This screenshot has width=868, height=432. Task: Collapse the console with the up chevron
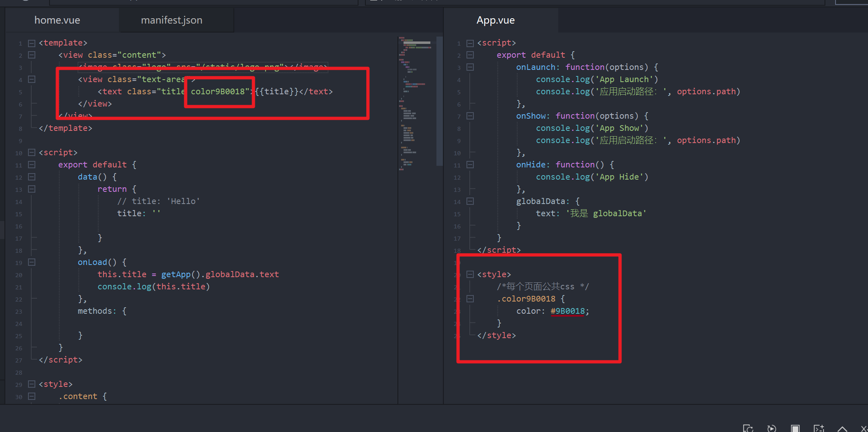[842, 429]
